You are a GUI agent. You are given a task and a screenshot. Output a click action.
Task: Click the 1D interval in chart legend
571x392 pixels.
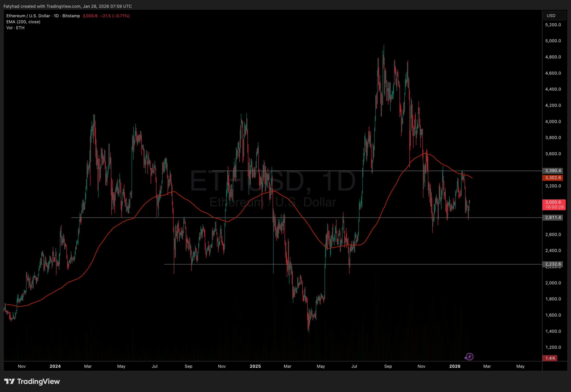click(56, 16)
